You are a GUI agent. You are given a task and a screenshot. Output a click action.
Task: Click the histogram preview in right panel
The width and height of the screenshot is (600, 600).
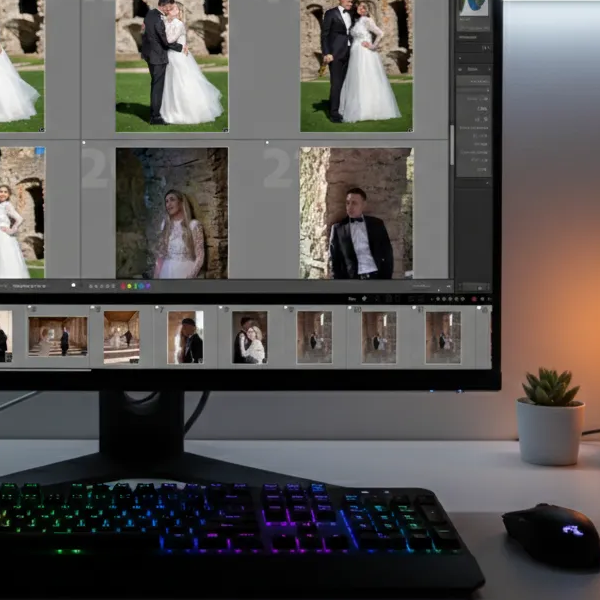[473, 8]
